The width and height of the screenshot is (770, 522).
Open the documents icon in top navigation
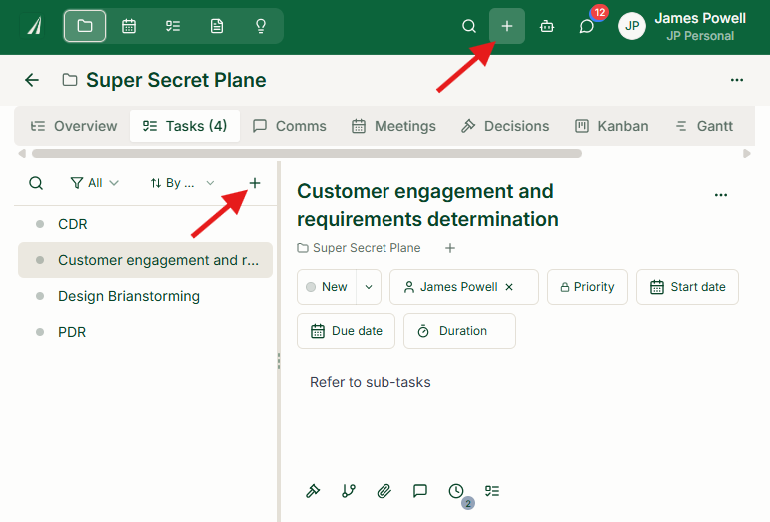(217, 26)
